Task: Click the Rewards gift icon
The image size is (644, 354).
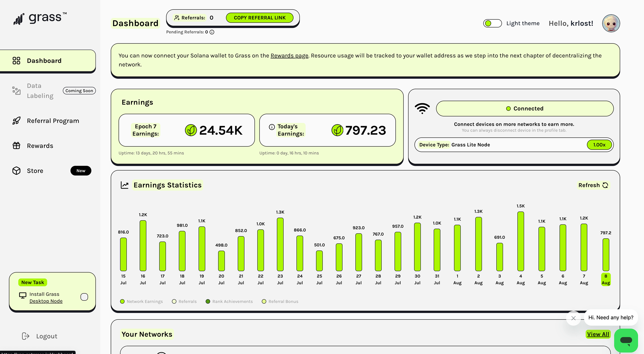Action: coord(16,145)
